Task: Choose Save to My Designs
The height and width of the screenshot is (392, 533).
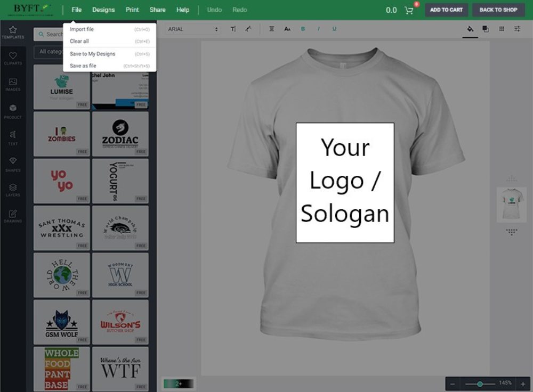Action: (x=109, y=54)
